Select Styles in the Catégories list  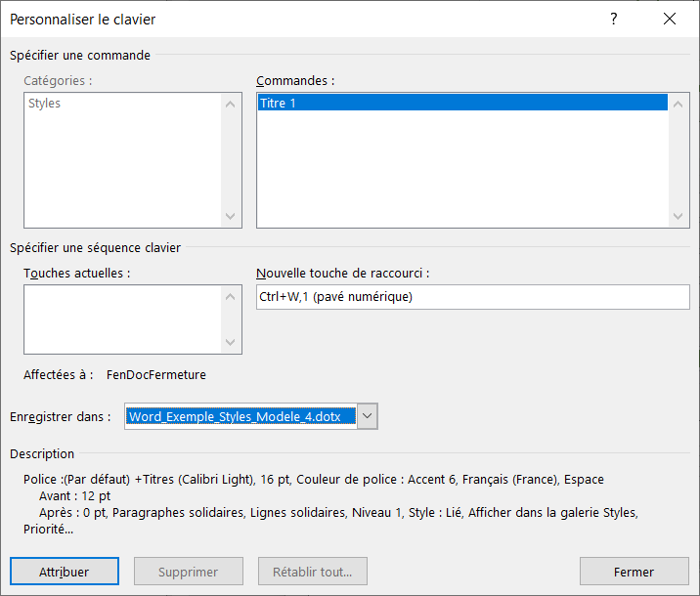click(45, 104)
